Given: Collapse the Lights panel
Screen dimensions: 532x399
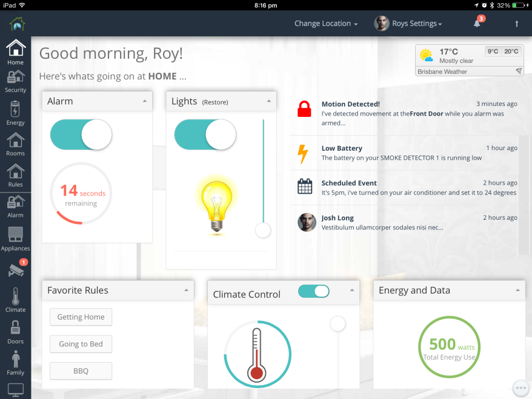Looking at the screenshot, I should 269,101.
